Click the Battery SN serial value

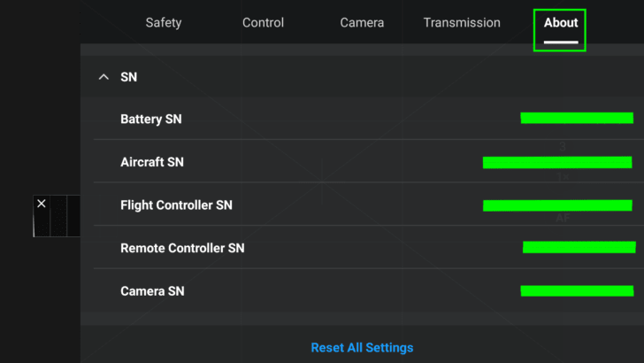click(x=577, y=118)
